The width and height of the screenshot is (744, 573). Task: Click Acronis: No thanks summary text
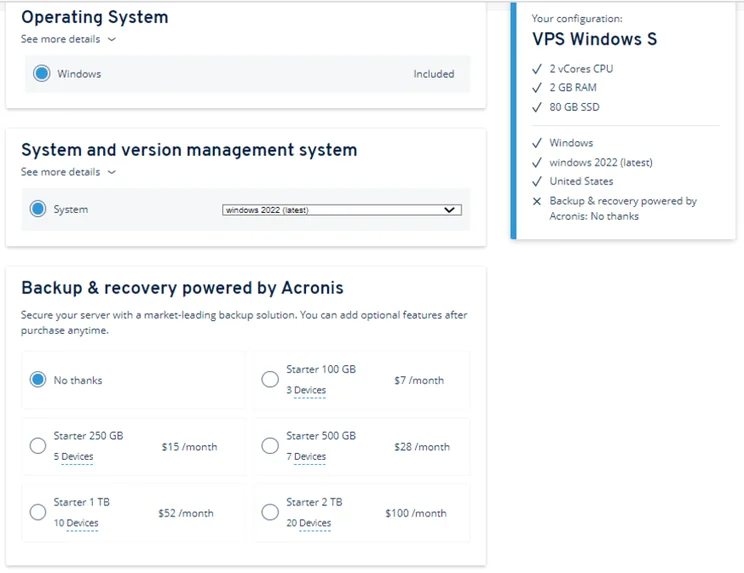tap(594, 216)
